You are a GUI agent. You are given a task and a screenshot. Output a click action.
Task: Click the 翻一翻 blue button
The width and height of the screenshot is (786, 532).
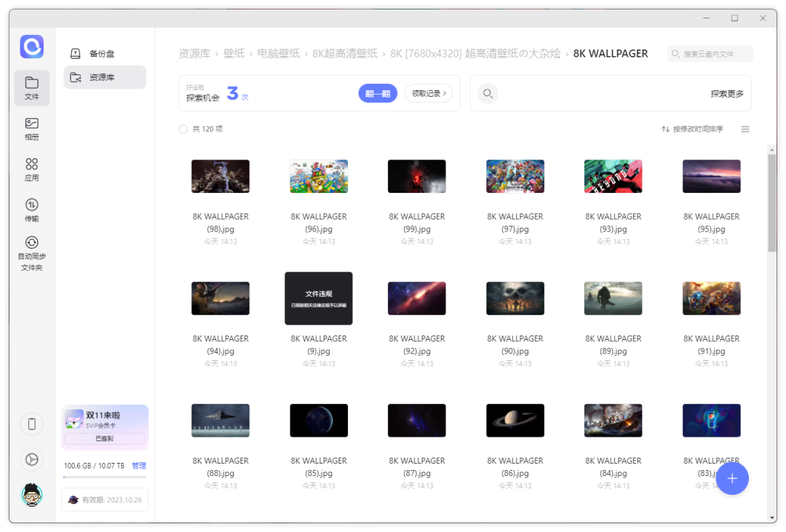point(378,93)
